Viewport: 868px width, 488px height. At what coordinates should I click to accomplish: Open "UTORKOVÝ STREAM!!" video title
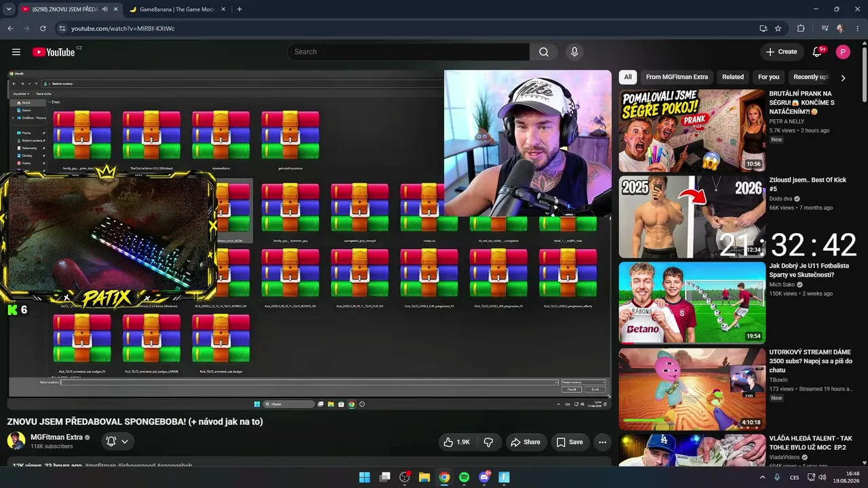coord(810,361)
